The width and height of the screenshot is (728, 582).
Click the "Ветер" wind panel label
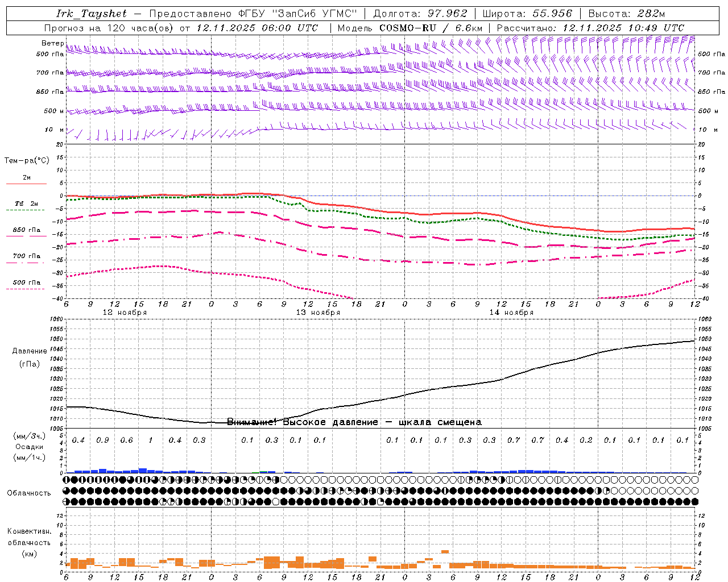(53, 43)
